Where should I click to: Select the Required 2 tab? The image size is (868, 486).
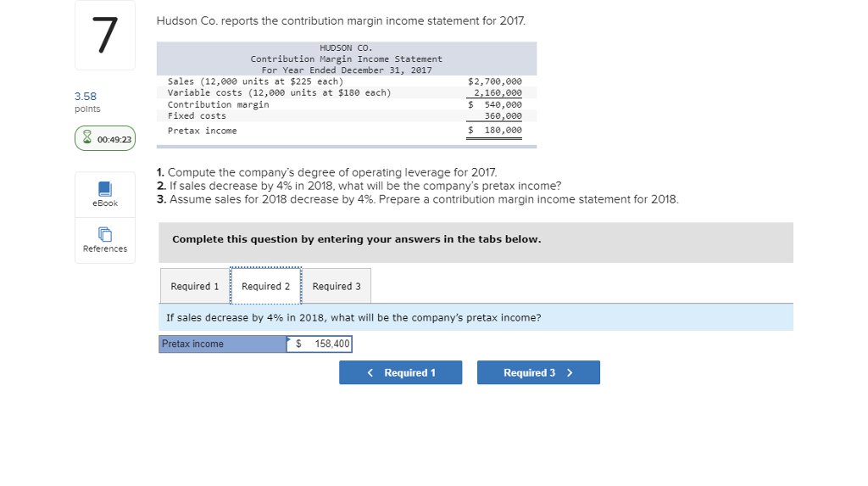click(x=265, y=286)
